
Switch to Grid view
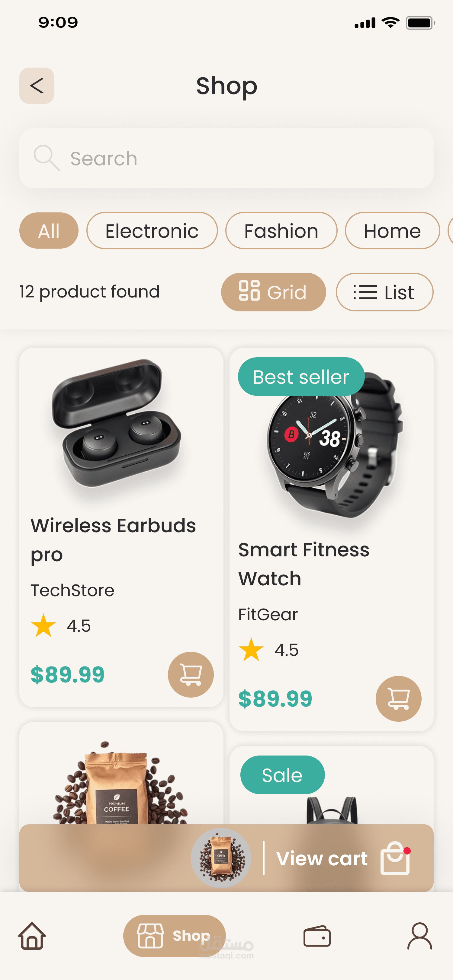(x=273, y=292)
